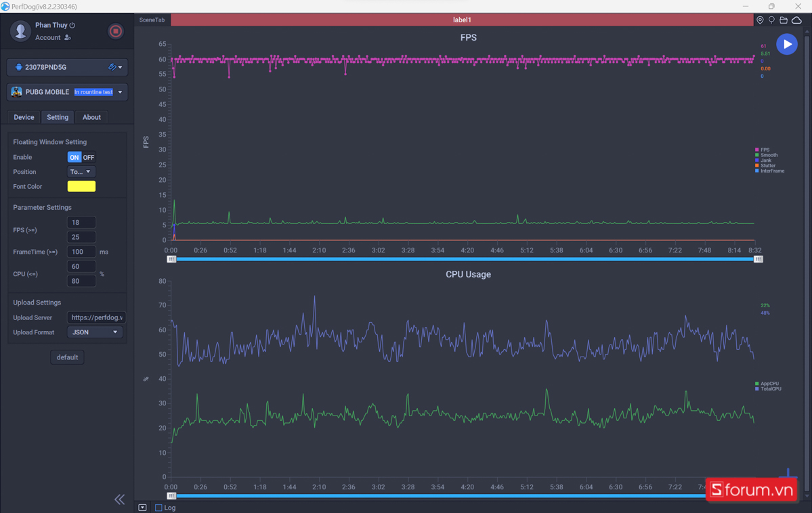
Task: Open the floating window Position dropdown
Action: point(81,172)
